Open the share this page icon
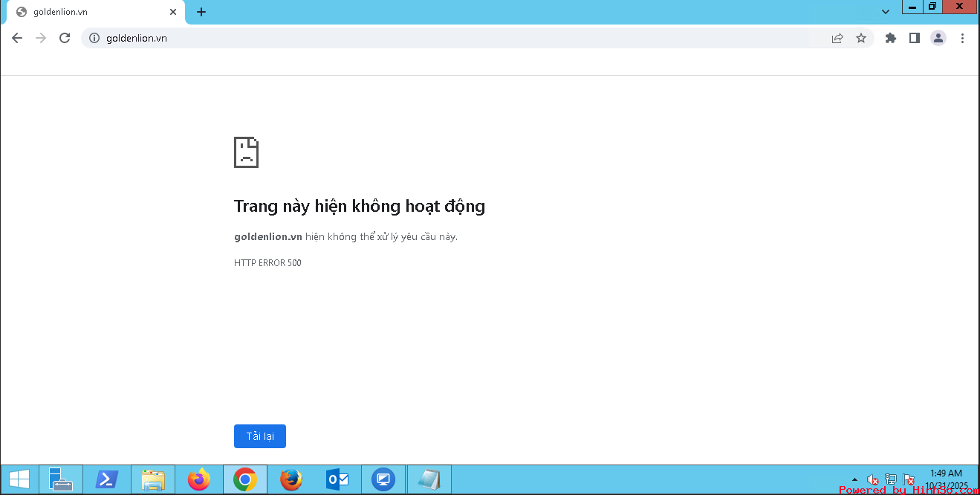980x495 pixels. coord(837,38)
